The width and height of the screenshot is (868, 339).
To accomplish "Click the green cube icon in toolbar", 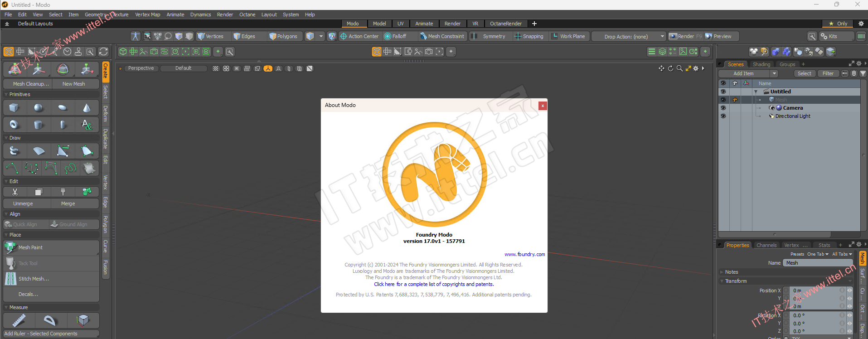I will [123, 52].
